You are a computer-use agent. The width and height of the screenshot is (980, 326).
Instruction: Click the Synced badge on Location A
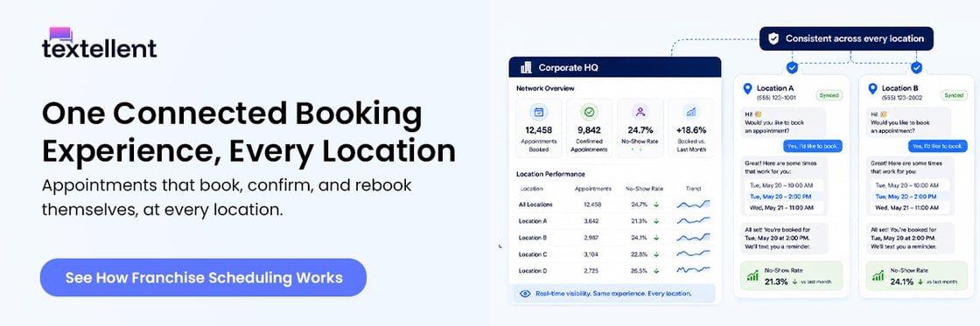[x=829, y=95]
